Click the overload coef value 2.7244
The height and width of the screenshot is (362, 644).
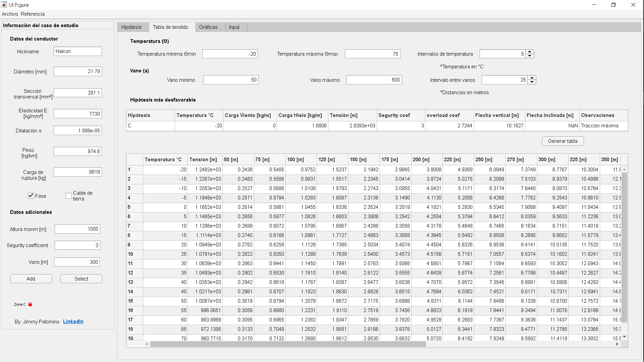[x=449, y=126]
